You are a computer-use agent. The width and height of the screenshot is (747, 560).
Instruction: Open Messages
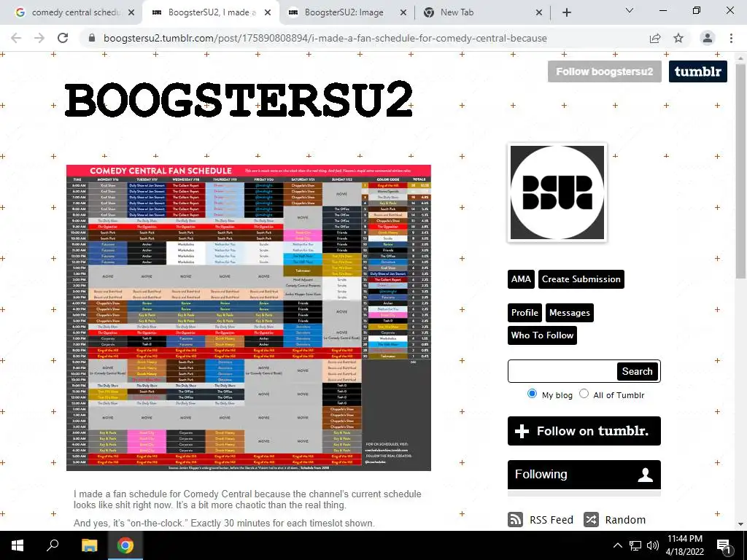click(x=570, y=313)
